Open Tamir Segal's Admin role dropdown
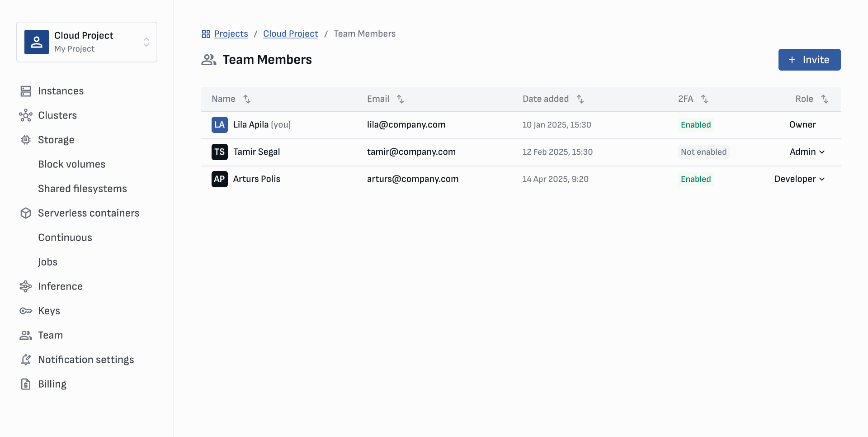Screen dimensions: 868x437 pyautogui.click(x=807, y=152)
